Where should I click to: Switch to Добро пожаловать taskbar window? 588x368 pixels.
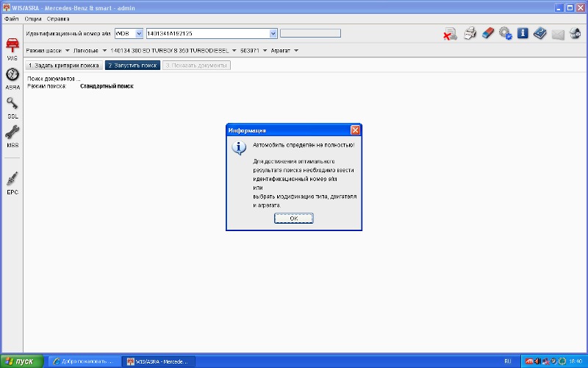85,361
